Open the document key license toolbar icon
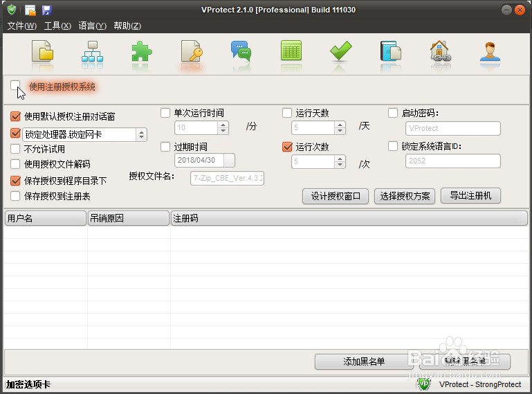This screenshot has height=394, width=532. click(x=192, y=51)
